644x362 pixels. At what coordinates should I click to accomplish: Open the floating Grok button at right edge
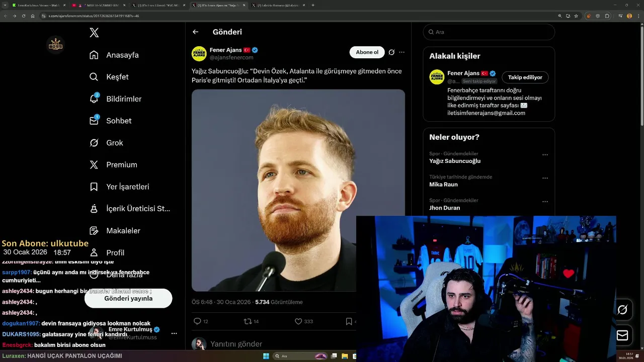click(622, 310)
